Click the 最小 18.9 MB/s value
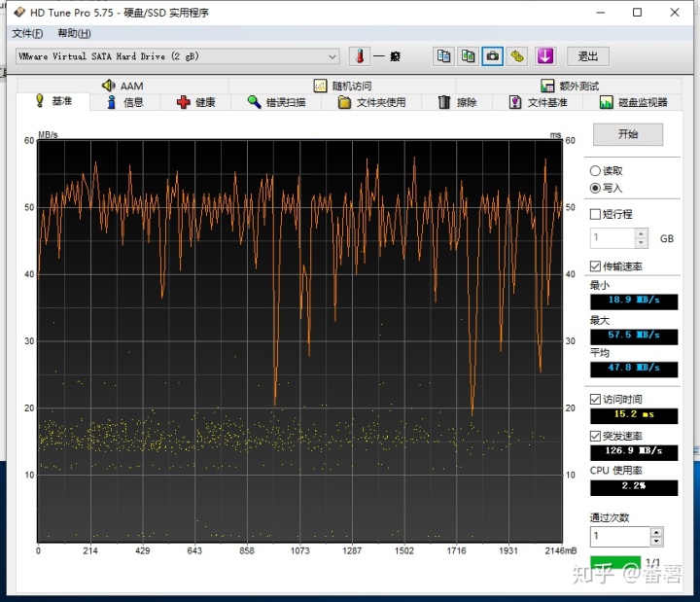Viewport: 700px width, 602px height. [x=634, y=301]
